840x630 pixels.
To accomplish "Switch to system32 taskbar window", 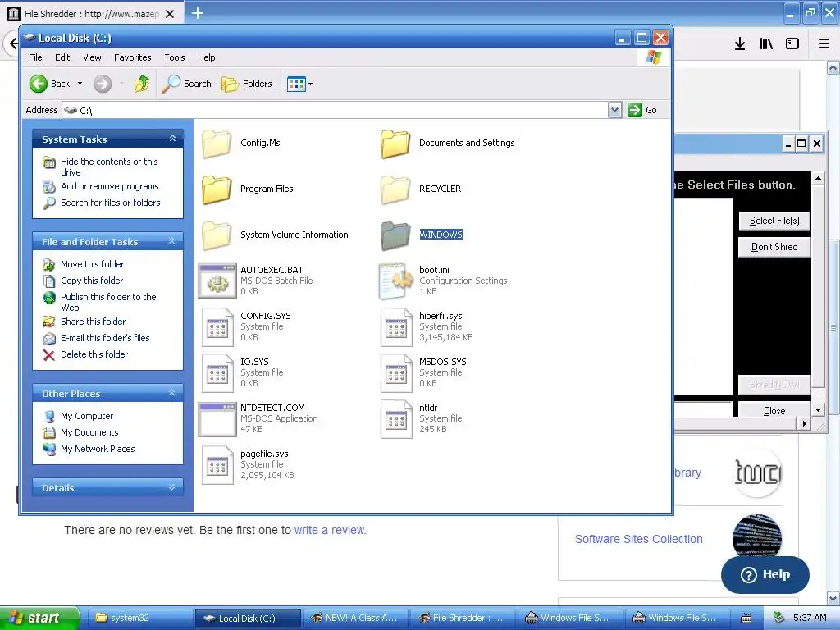I will (139, 618).
